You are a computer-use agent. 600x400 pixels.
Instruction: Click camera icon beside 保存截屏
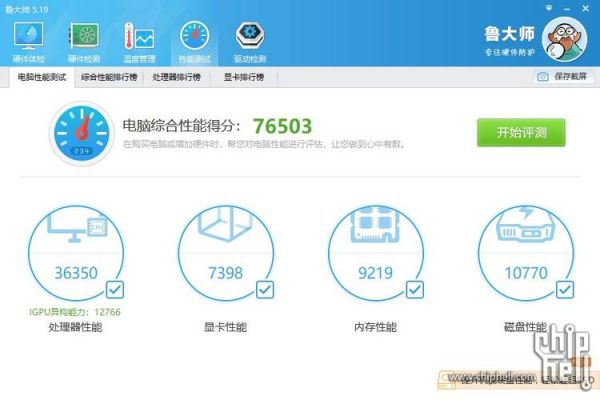coord(543,77)
